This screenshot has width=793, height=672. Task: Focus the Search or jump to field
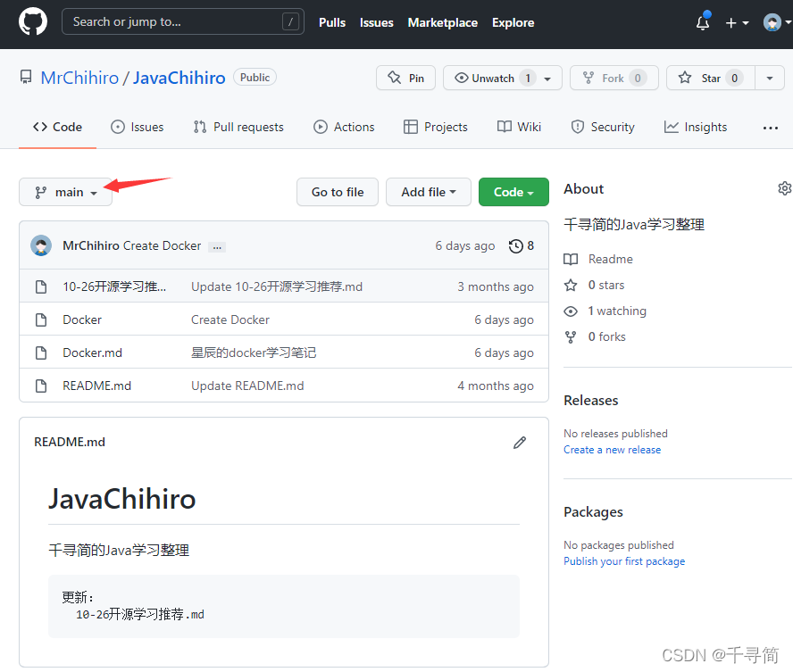click(x=182, y=21)
